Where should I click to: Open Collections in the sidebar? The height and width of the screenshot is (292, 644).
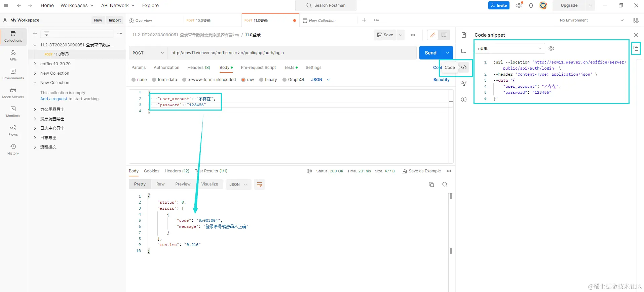click(13, 37)
